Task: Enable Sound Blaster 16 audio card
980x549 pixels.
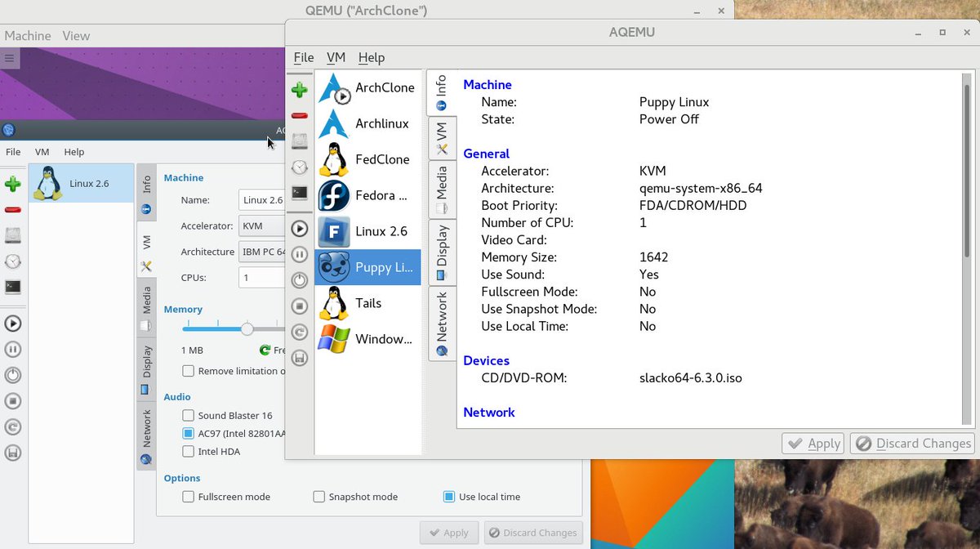Action: (x=189, y=415)
